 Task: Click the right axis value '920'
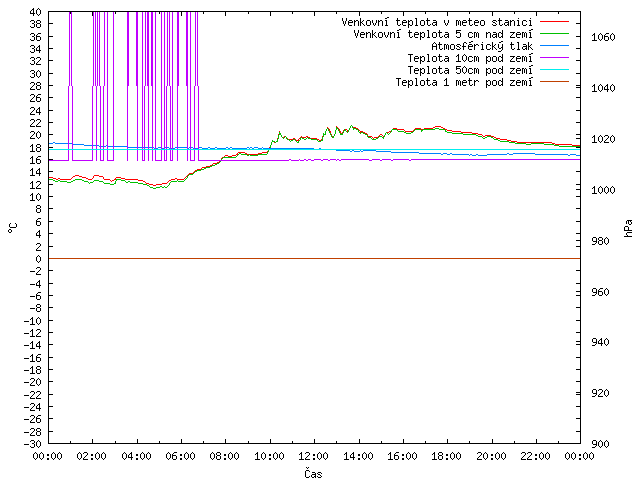pos(600,393)
